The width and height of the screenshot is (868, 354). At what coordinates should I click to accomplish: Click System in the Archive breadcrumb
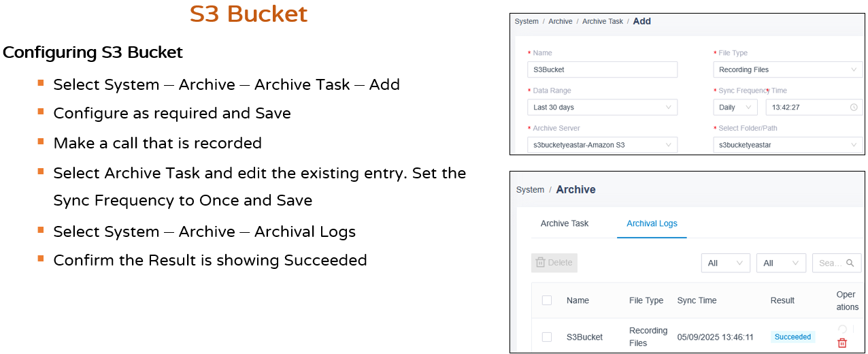coord(530,190)
